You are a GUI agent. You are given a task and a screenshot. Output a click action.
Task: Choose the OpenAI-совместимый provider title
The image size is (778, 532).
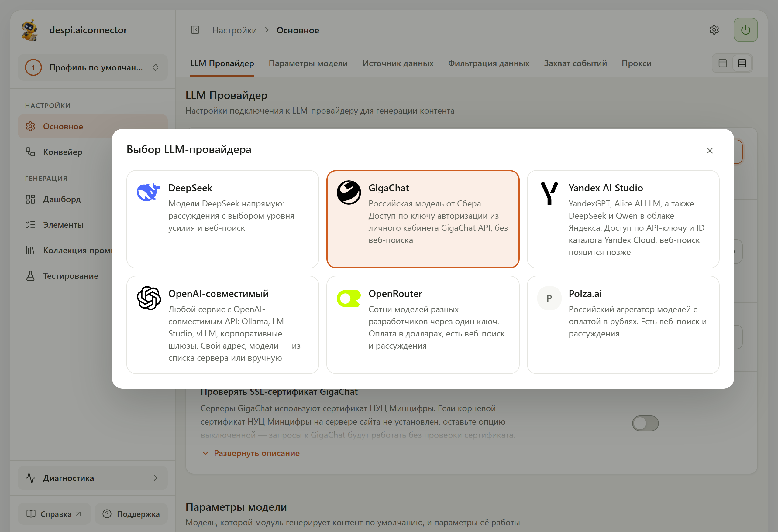click(x=218, y=294)
